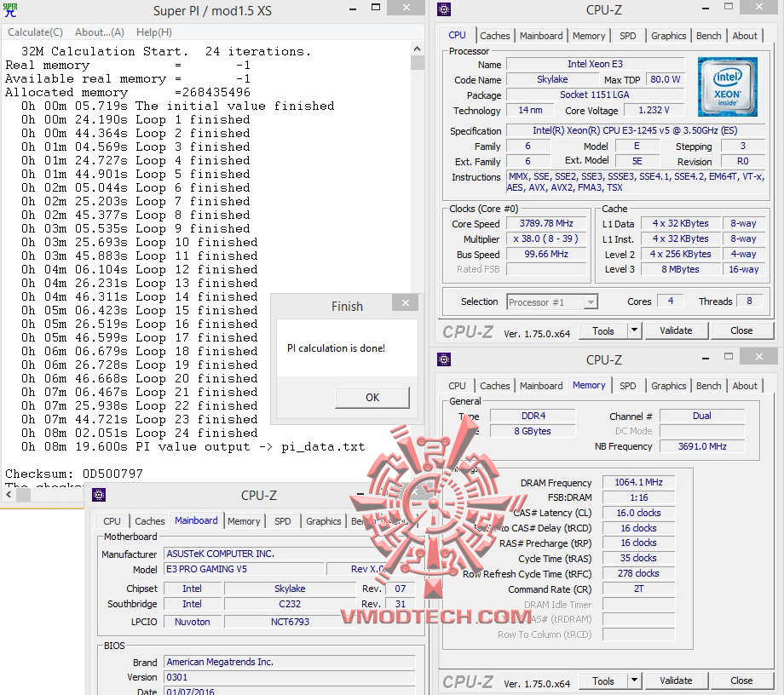Image resolution: width=784 pixels, height=695 pixels.
Task: Maximize the Super PI window
Action: [376, 8]
